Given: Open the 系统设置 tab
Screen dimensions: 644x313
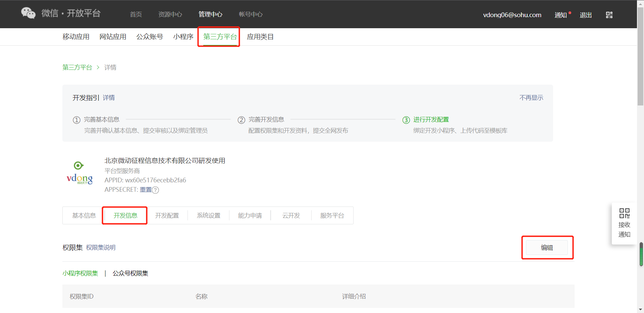Looking at the screenshot, I should click(208, 216).
